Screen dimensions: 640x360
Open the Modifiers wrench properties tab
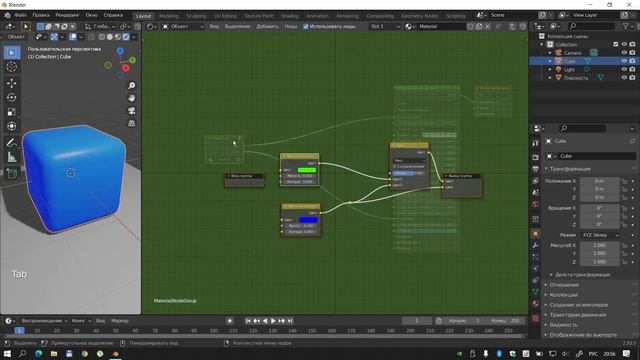(x=536, y=245)
